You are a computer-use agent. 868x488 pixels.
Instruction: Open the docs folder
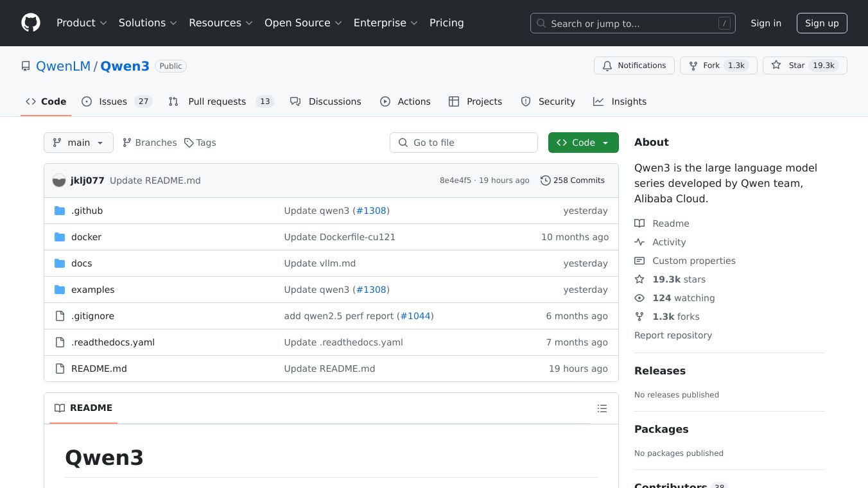pyautogui.click(x=82, y=263)
